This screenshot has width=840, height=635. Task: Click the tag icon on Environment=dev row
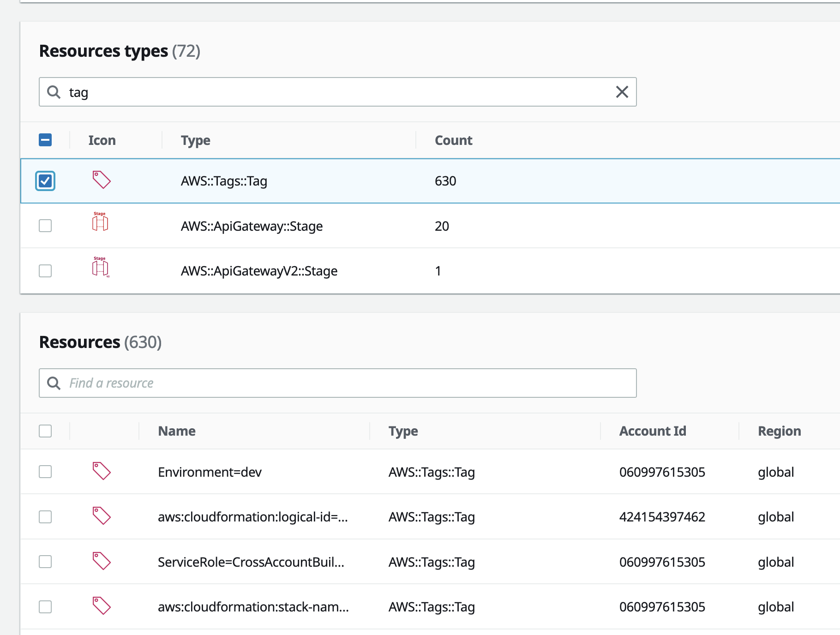(101, 471)
